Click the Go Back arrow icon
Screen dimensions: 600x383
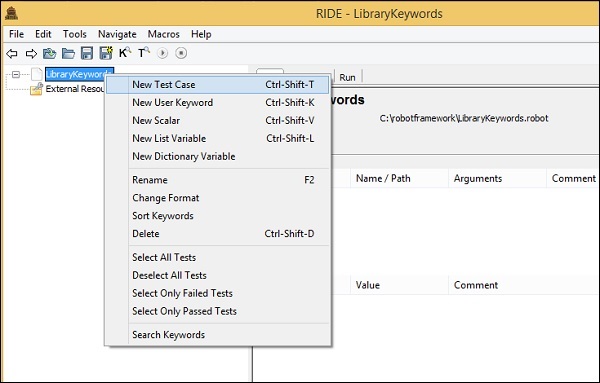(12, 53)
